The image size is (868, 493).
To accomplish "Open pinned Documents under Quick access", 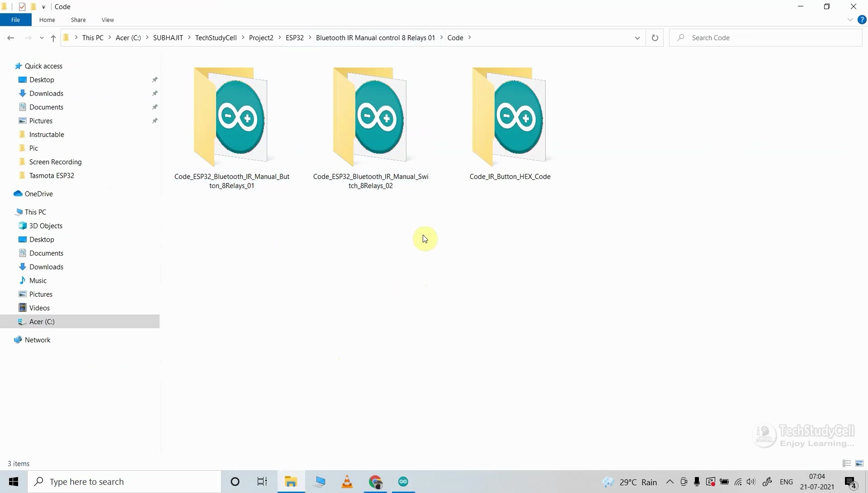I will (46, 107).
